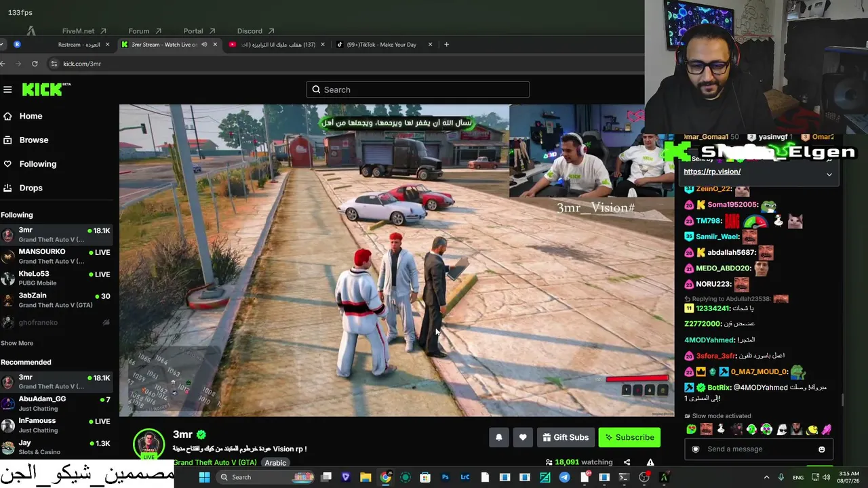Share the stream via share icon
Viewport: 868px width, 488px height.
point(627,462)
